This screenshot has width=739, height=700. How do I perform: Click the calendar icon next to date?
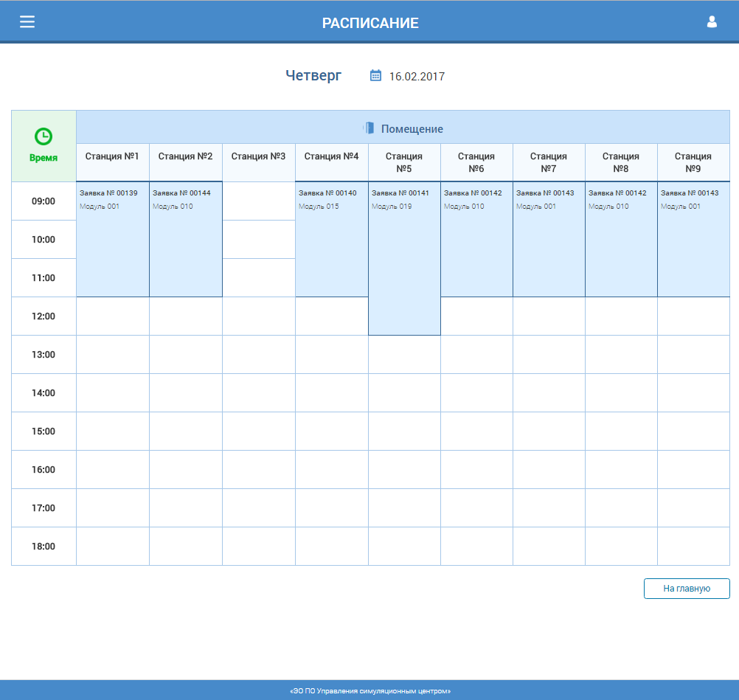coord(375,75)
